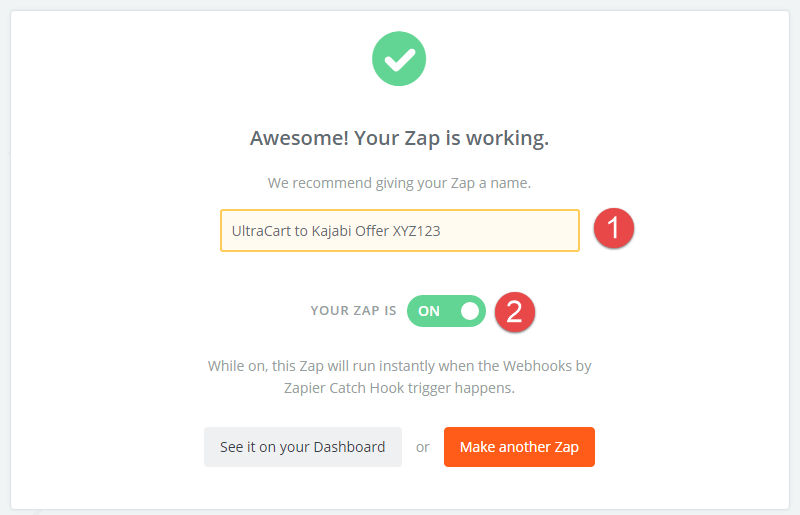Click the recommend giving your Zap a name text
This screenshot has height=515, width=800.
click(x=399, y=183)
